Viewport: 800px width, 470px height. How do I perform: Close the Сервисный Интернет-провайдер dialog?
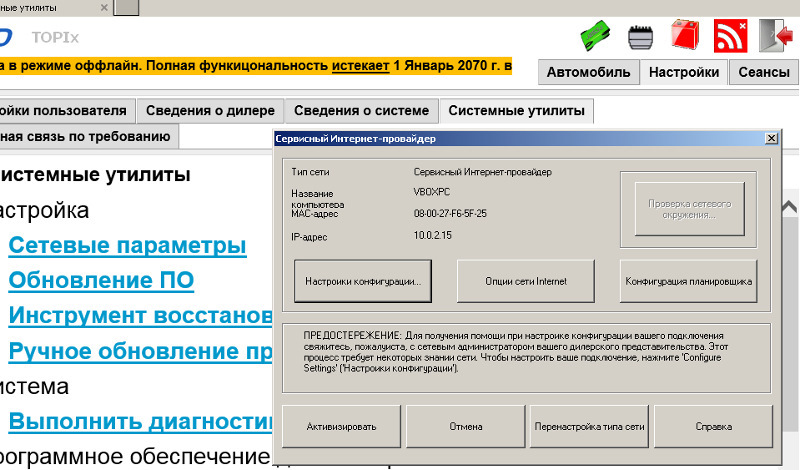pos(771,138)
